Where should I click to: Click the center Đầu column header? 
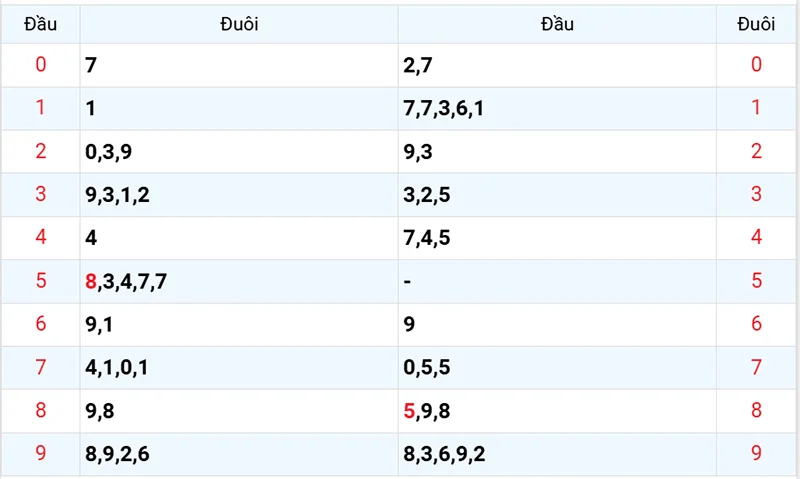click(x=557, y=24)
